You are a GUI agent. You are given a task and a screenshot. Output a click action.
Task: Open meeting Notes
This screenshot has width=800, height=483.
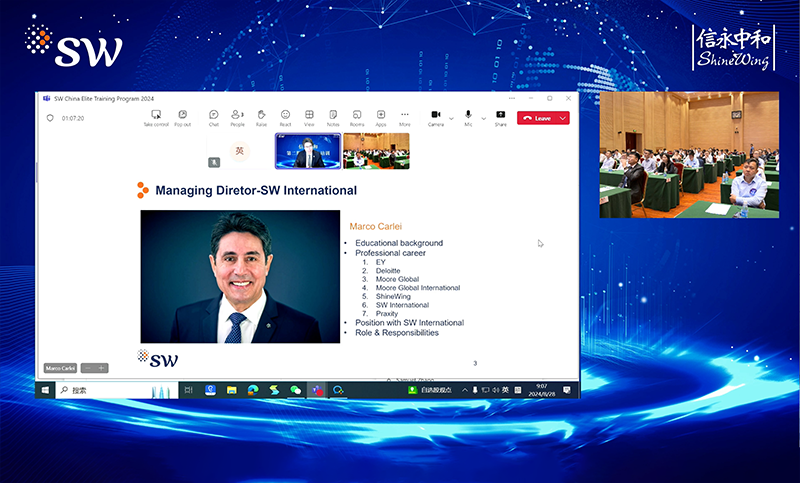click(x=333, y=118)
